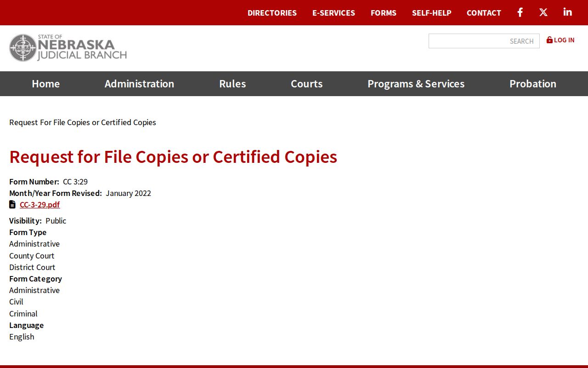Focus the site search input field
The width and height of the screenshot is (588, 368).
coord(484,41)
